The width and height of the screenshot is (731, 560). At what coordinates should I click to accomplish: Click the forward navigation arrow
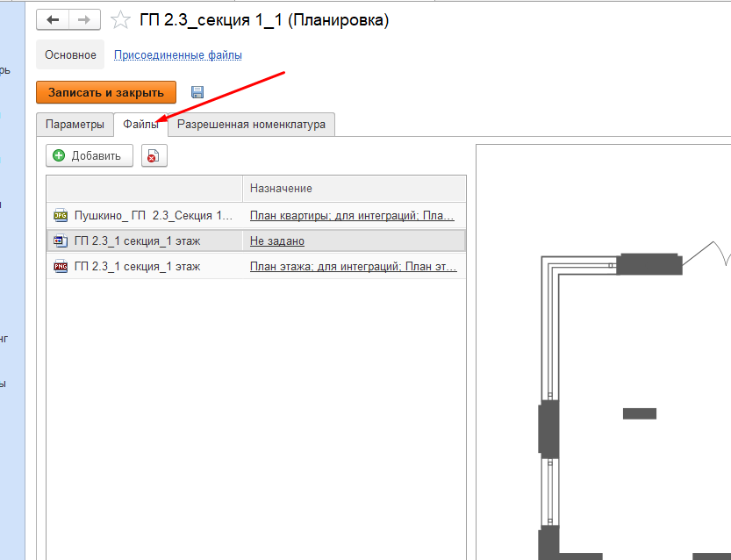84,19
